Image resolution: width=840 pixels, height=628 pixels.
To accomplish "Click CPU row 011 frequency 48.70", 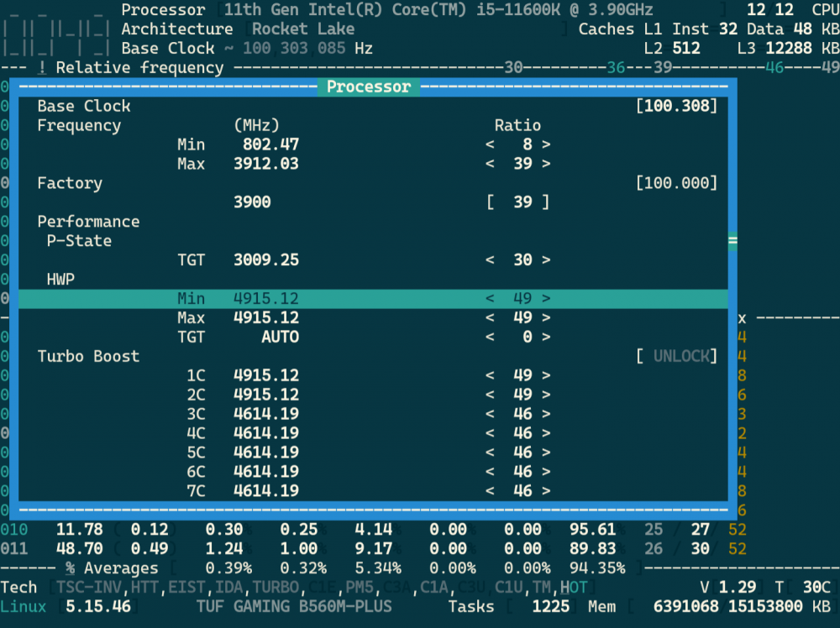I will coord(79,549).
